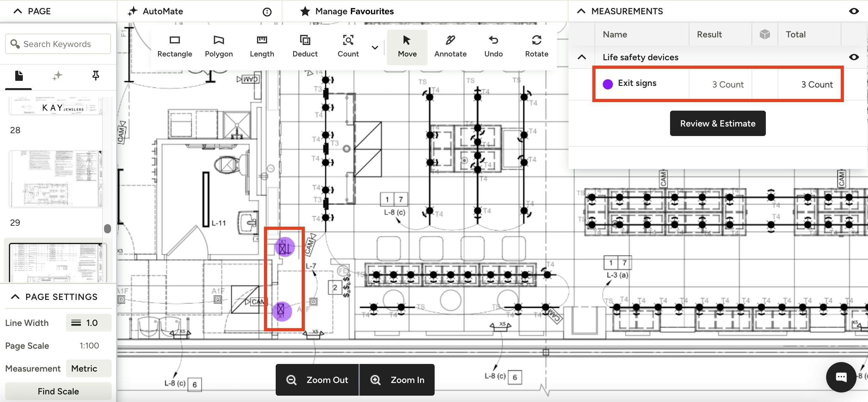
Task: Toggle visibility of all measurements
Action: (x=853, y=11)
